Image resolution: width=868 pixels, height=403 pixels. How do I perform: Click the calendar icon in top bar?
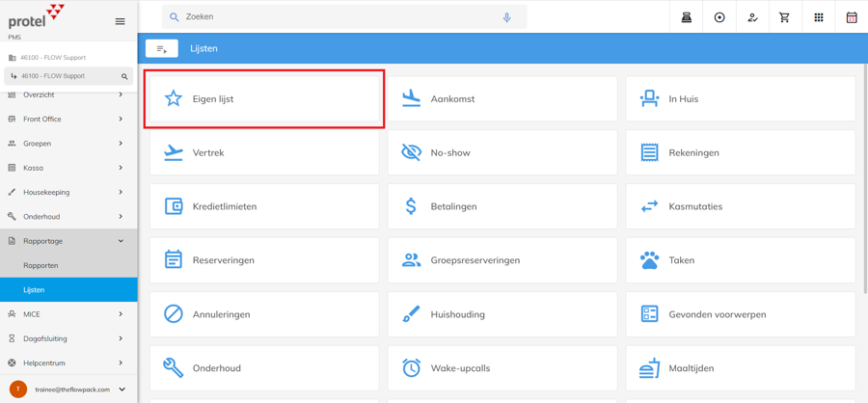852,17
